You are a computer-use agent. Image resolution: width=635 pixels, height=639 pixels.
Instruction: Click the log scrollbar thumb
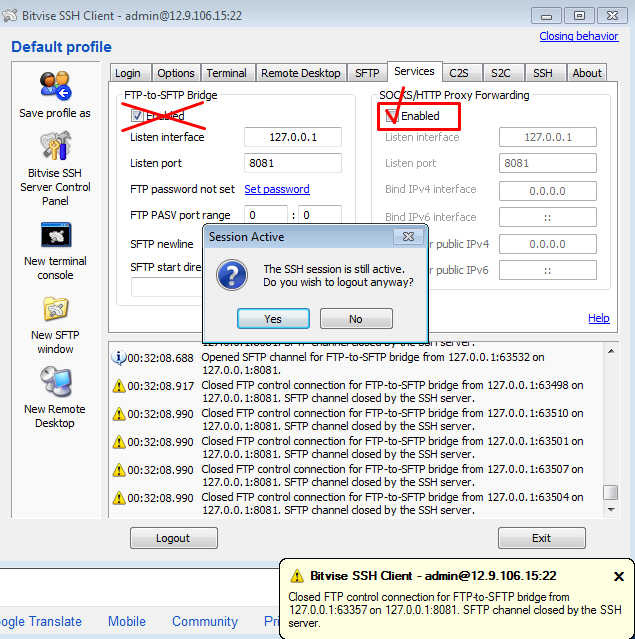(x=611, y=492)
